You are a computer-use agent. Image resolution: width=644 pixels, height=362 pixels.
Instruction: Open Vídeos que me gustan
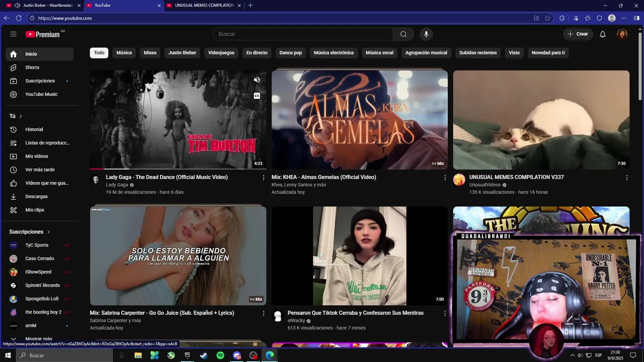click(x=40, y=183)
